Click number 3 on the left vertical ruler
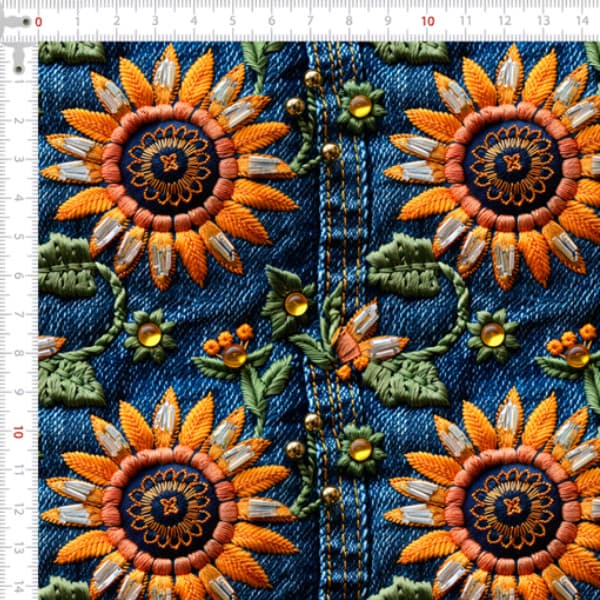600x600 pixels. (18, 159)
